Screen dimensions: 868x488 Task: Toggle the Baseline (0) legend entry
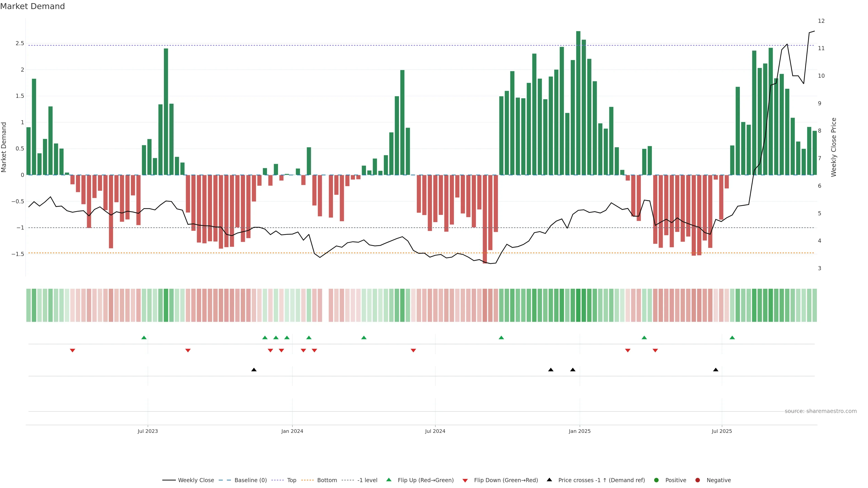coord(250,480)
